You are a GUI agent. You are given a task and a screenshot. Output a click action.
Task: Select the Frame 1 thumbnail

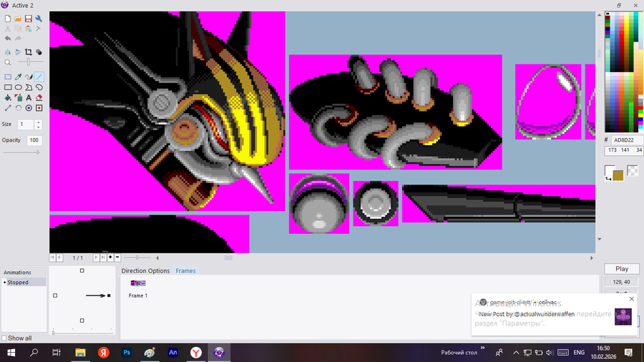click(x=138, y=283)
